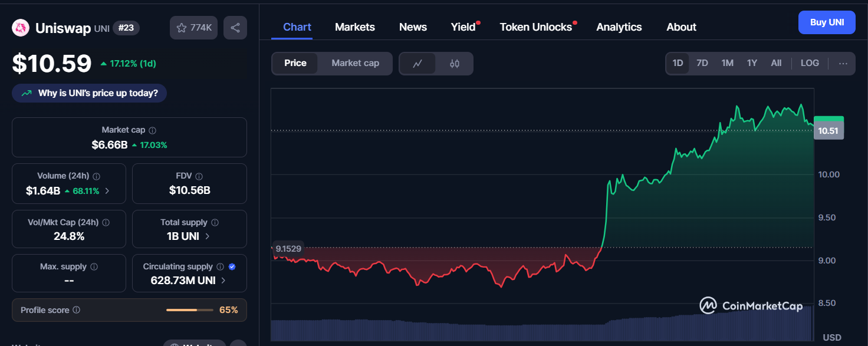Show Market cap info icon
Image resolution: width=868 pixels, height=346 pixels.
pyautogui.click(x=153, y=130)
